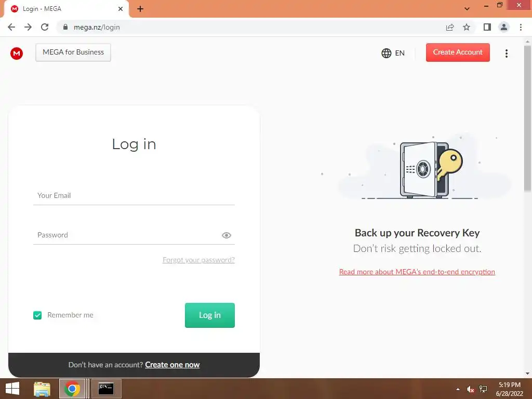The image size is (532, 399).
Task: Open the tab search chevron
Action: pyautogui.click(x=467, y=9)
